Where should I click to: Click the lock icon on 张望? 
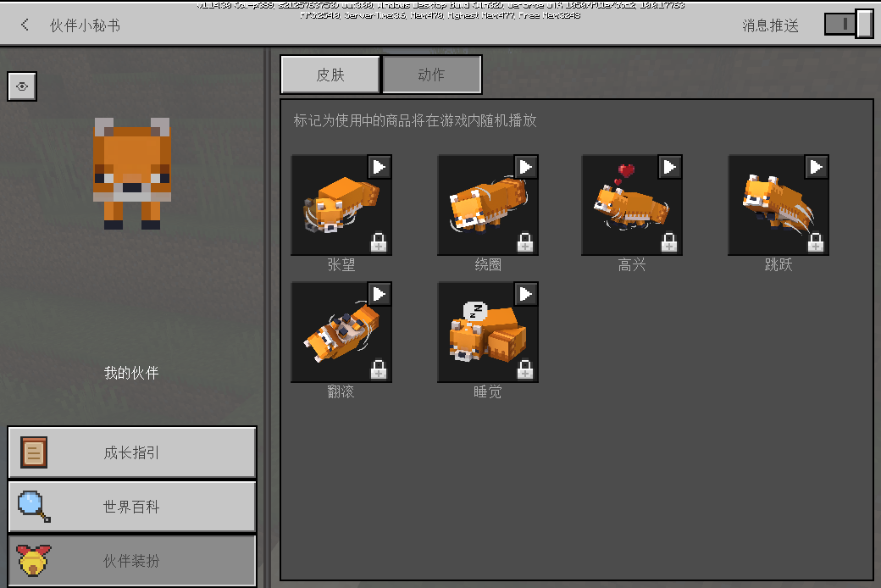click(x=379, y=242)
